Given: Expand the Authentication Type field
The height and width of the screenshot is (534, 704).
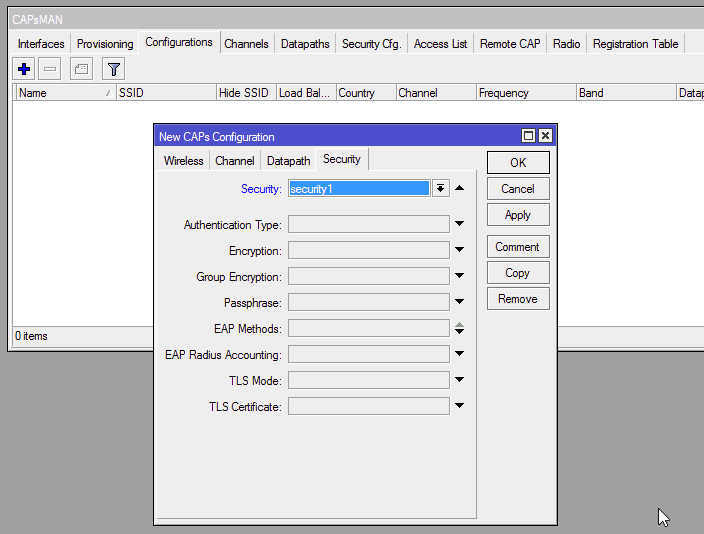Looking at the screenshot, I should 460,225.
